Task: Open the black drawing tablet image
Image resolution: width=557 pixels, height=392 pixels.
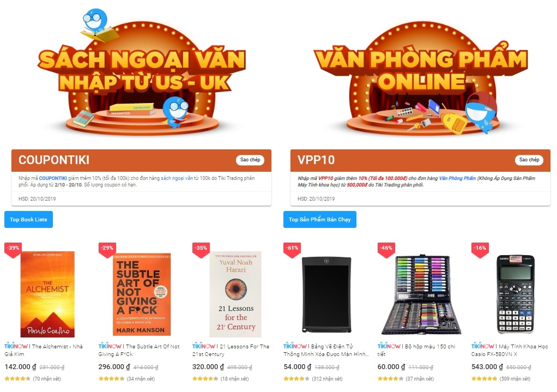Action: (x=326, y=294)
